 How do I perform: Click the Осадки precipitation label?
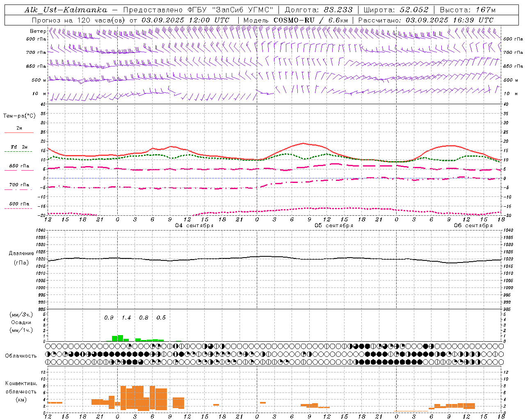click(x=21, y=322)
